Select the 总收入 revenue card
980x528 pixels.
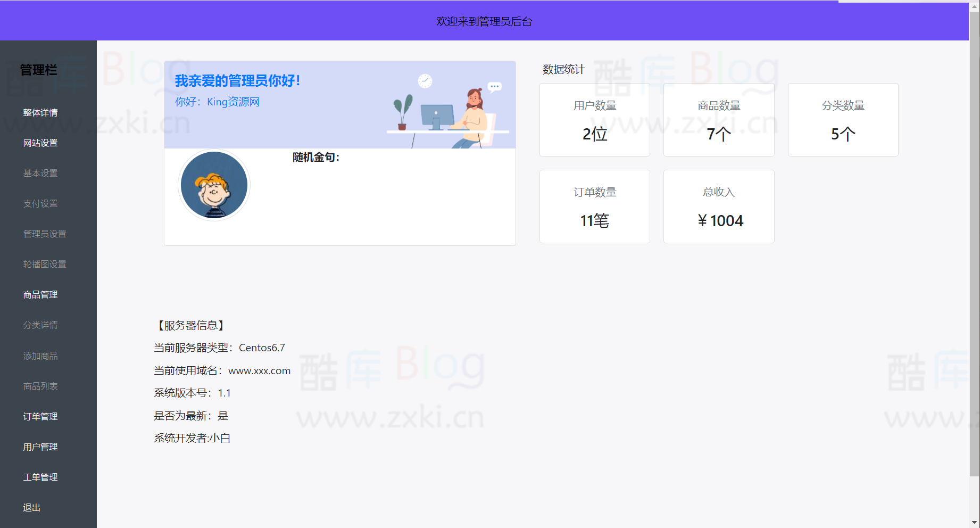tap(718, 207)
